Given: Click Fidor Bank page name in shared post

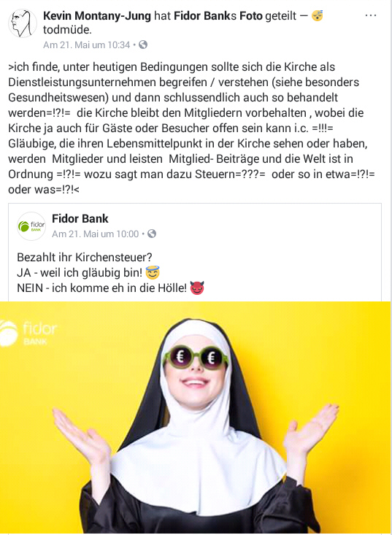Looking at the screenshot, I should click(80, 219).
